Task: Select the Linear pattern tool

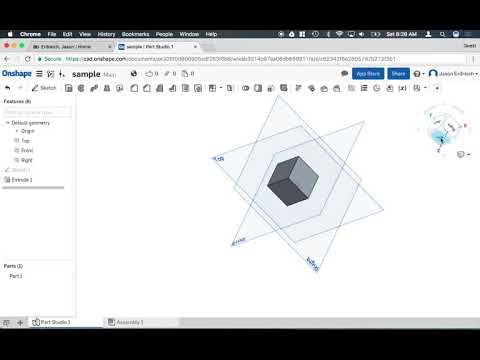Action: click(212, 88)
